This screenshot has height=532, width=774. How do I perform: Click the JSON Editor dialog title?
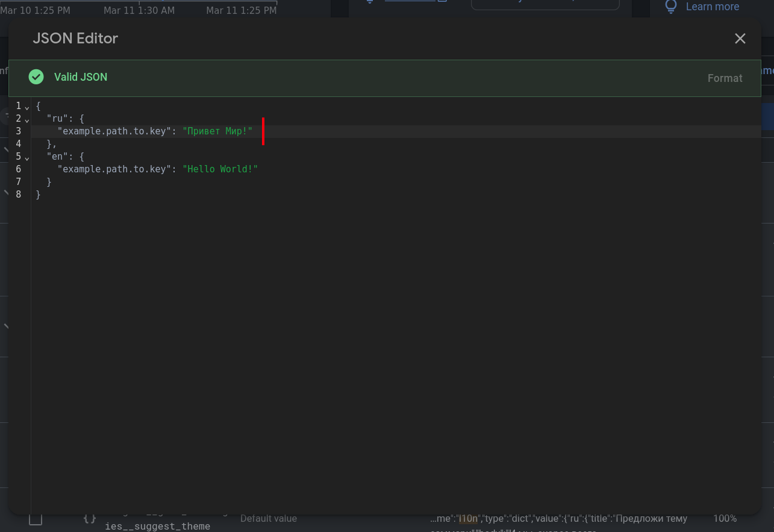75,39
